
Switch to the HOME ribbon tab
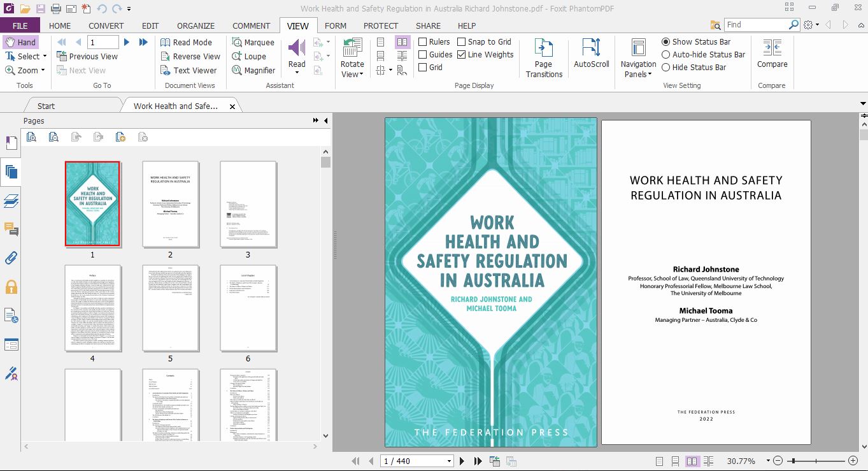[x=60, y=25]
